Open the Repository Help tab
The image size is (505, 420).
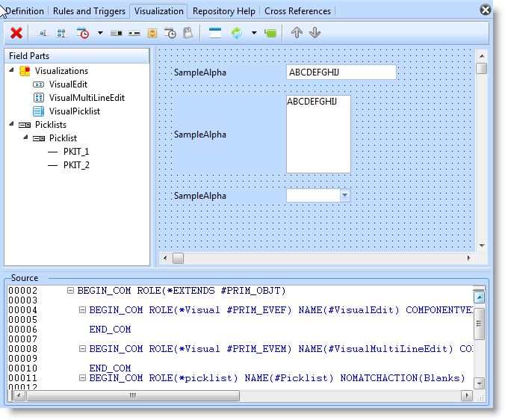224,11
